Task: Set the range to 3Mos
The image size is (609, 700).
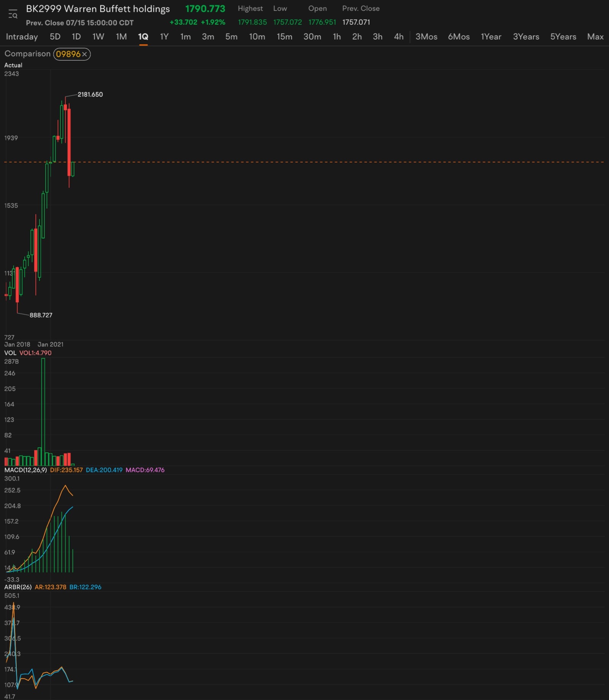Action: pos(426,37)
